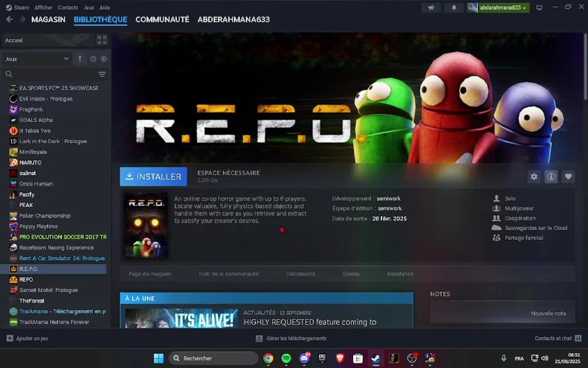The height and width of the screenshot is (368, 588).
Task: Expand the Jeux filter dropdown
Action: click(37, 59)
